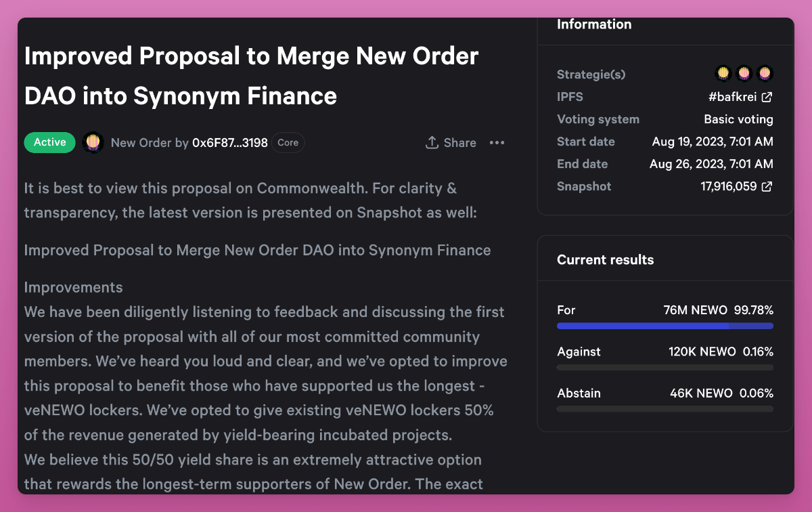Click the first strategy icon
The height and width of the screenshot is (512, 812).
pyautogui.click(x=723, y=72)
